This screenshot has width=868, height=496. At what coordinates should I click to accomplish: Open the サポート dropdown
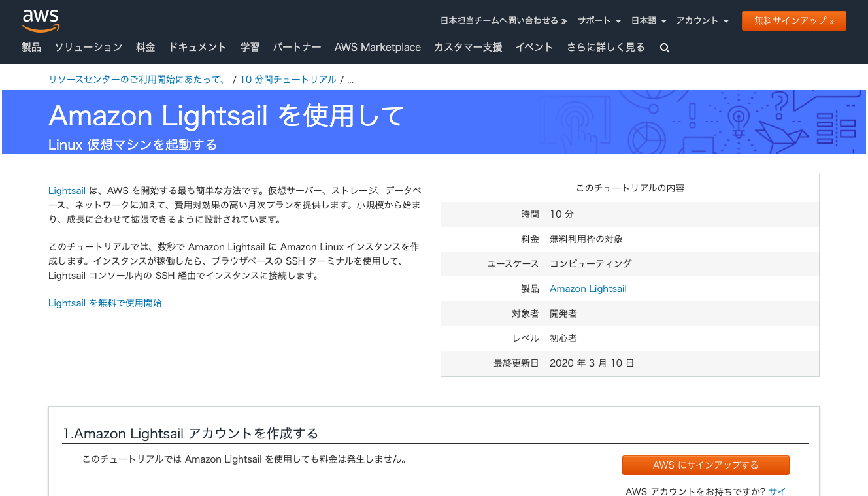599,21
